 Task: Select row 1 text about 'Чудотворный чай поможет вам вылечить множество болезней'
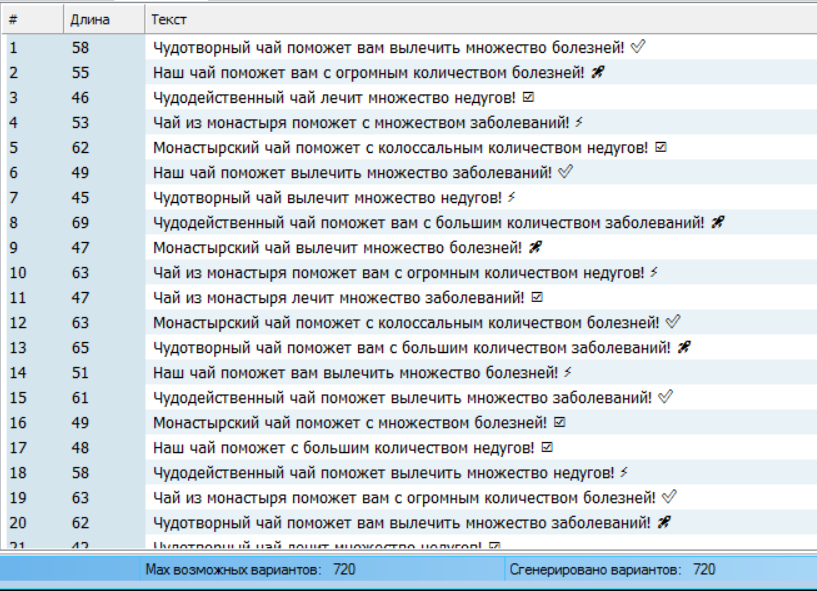pos(388,48)
